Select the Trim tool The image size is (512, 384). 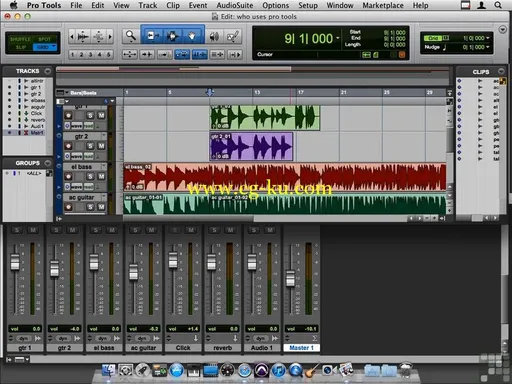point(152,35)
